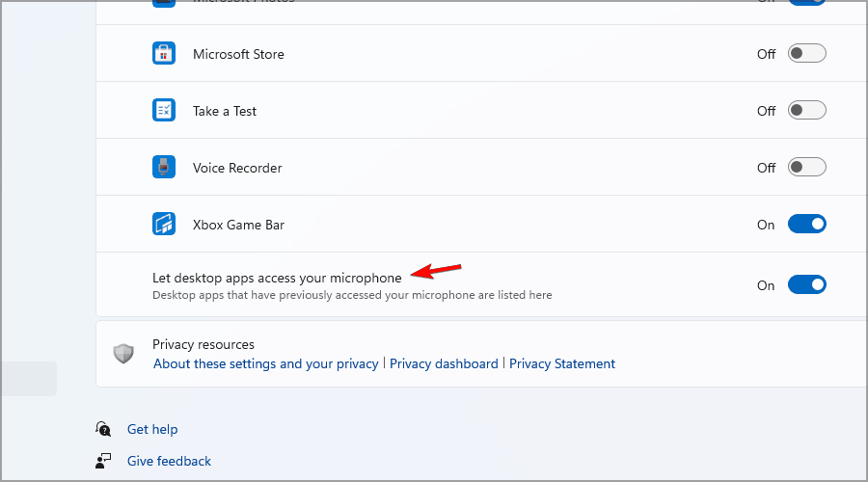This screenshot has height=482, width=868.
Task: Turn off desktop apps microphone access toggle
Action: [807, 285]
